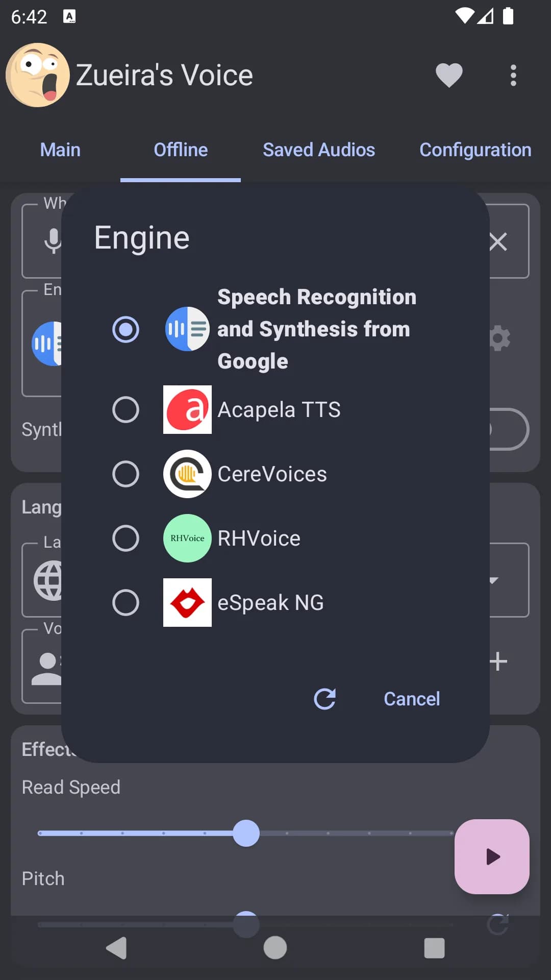Go to the Configuration tab
This screenshot has height=980, width=551.
pos(475,150)
